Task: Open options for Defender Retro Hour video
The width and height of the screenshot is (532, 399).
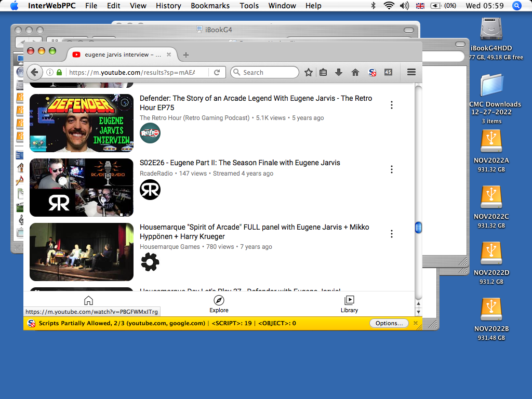Action: coord(392,105)
